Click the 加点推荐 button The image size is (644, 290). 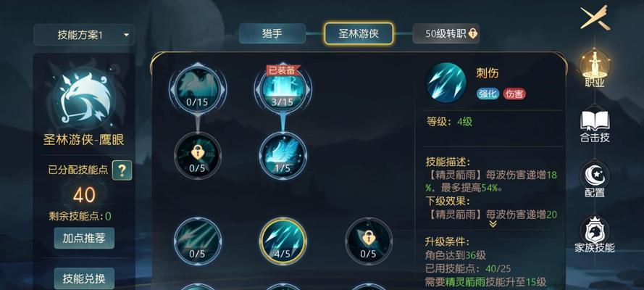pyautogui.click(x=84, y=239)
